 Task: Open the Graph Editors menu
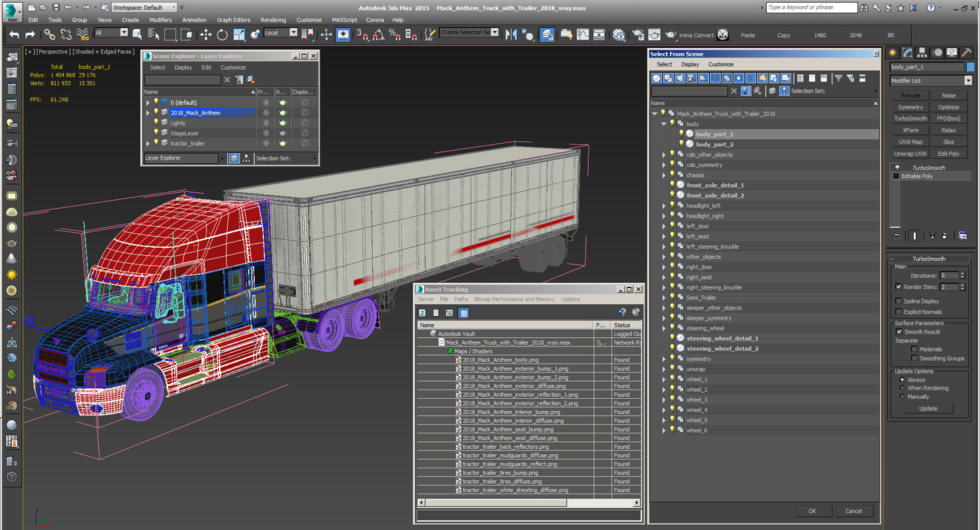click(234, 20)
